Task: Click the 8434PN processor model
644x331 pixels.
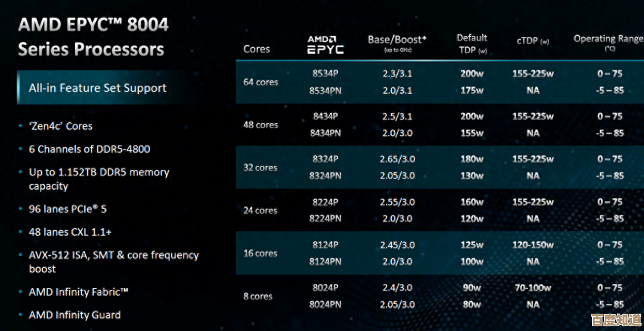Action: pos(325,133)
